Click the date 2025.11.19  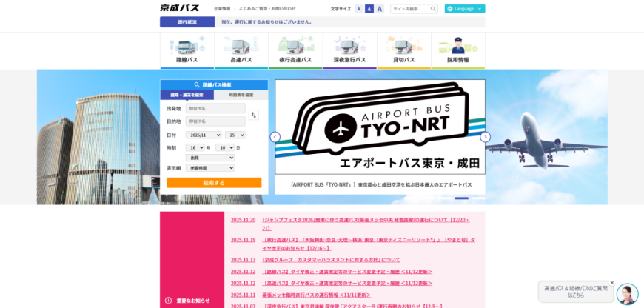tap(243, 240)
